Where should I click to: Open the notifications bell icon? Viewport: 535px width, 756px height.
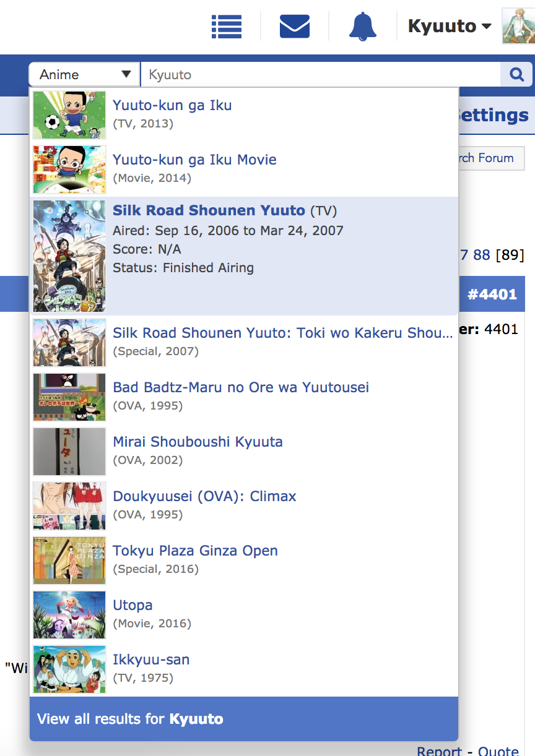pyautogui.click(x=362, y=26)
